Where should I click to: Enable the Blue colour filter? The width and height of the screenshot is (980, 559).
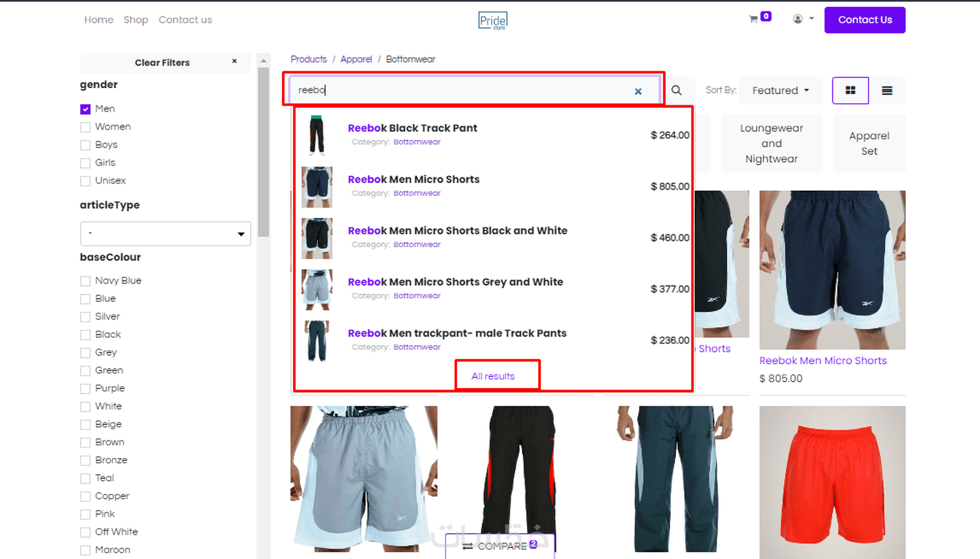pos(85,299)
